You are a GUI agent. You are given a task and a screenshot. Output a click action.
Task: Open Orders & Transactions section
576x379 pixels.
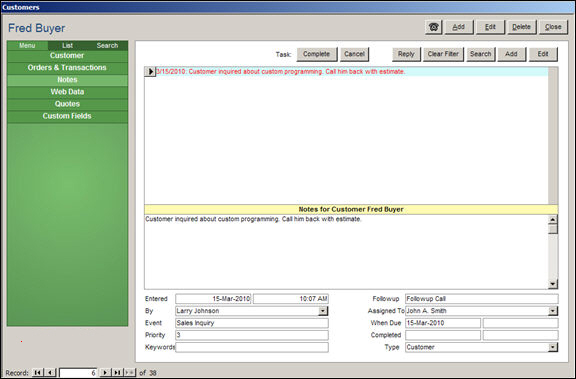pos(67,68)
